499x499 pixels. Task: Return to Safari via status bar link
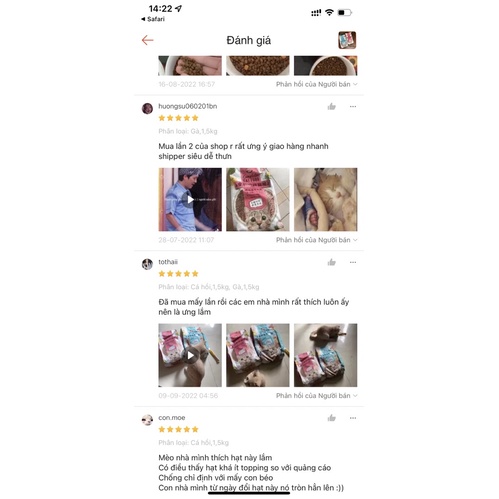point(153,19)
